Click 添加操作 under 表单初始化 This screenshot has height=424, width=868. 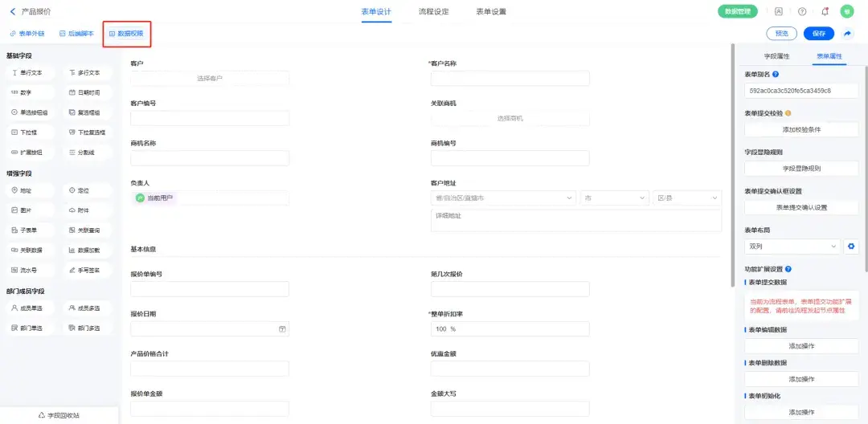click(801, 412)
